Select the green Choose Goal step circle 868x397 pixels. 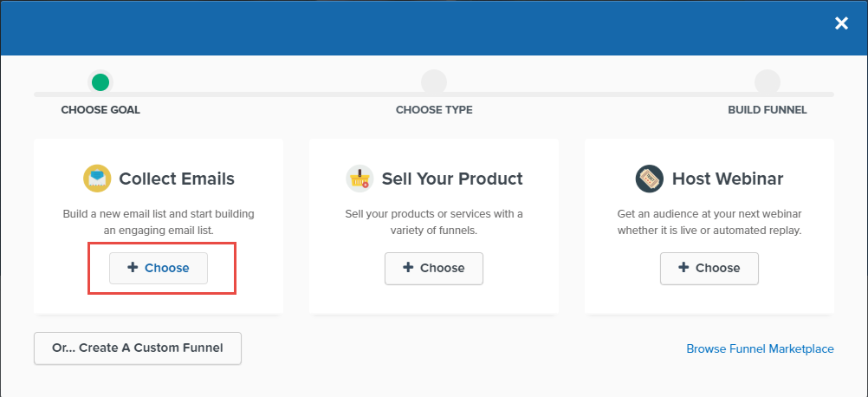tap(100, 82)
